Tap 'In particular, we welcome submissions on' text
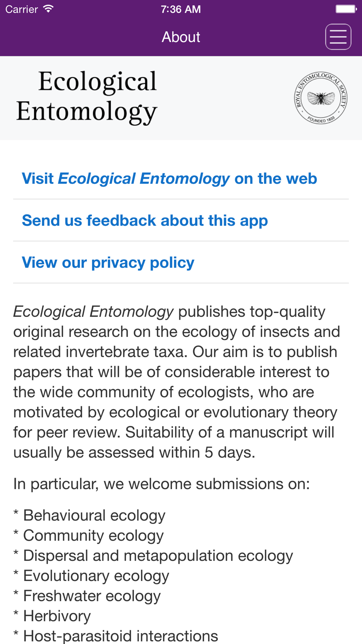This screenshot has height=644, width=362. [161, 484]
